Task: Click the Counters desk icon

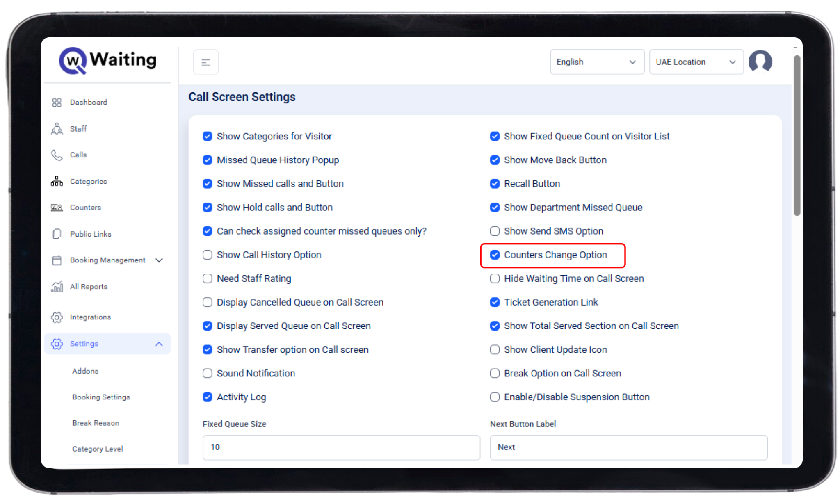Action: 57,208
